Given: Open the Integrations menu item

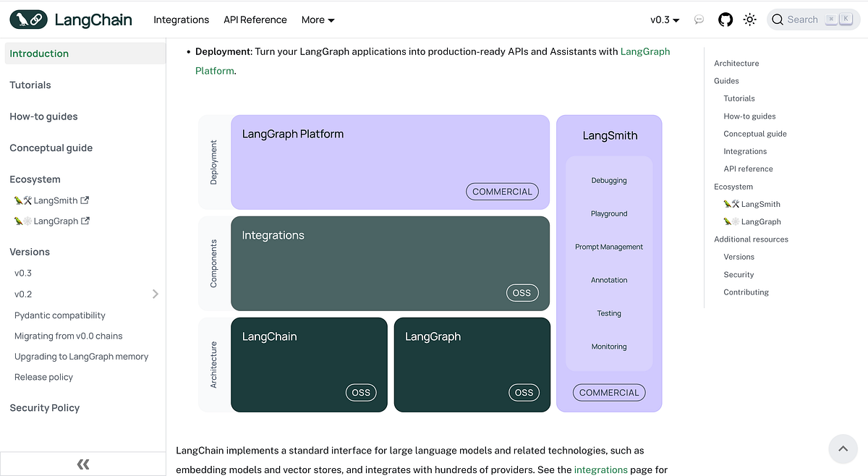Looking at the screenshot, I should (x=182, y=20).
